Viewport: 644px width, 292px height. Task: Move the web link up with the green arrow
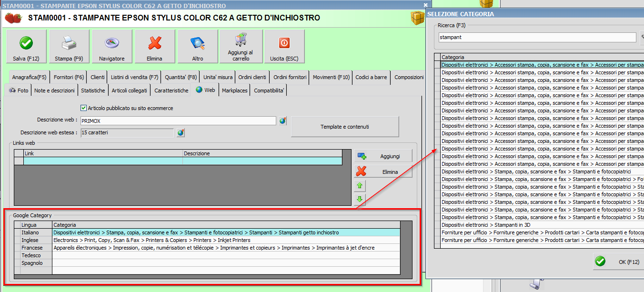coord(360,186)
